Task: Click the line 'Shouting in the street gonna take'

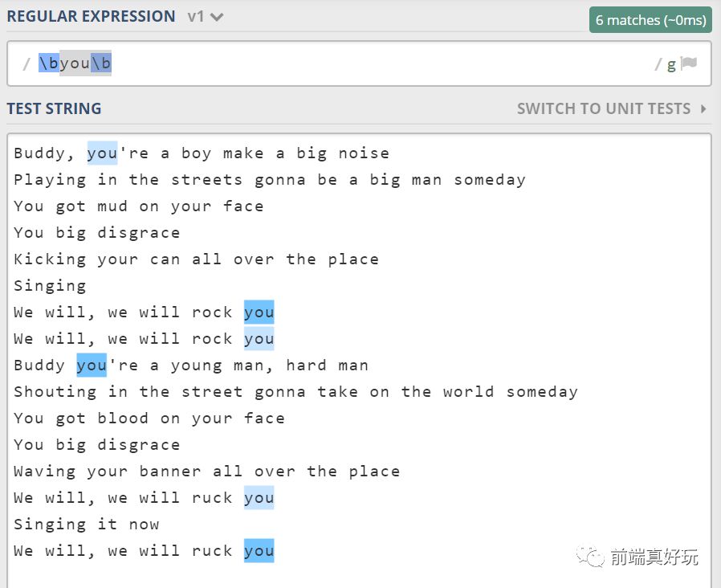Action: [x=295, y=392]
